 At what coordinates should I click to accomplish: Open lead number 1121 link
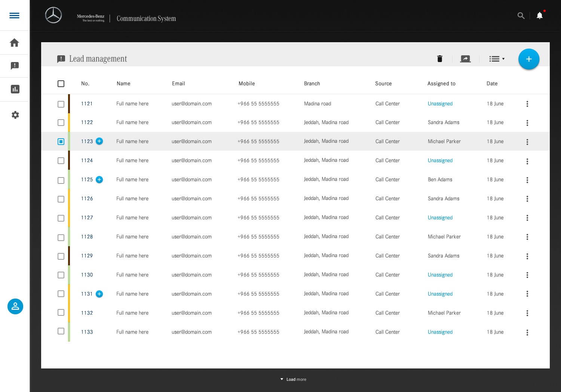tap(87, 104)
